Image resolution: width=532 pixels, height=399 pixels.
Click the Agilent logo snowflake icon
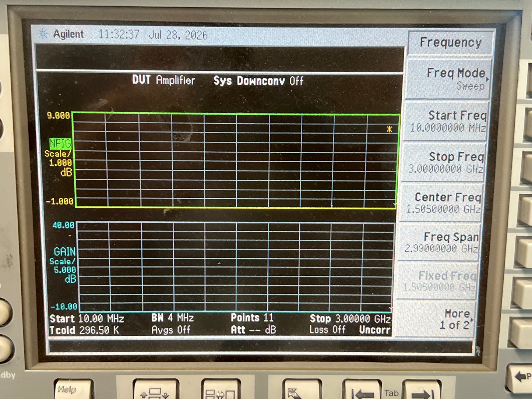pos(43,34)
